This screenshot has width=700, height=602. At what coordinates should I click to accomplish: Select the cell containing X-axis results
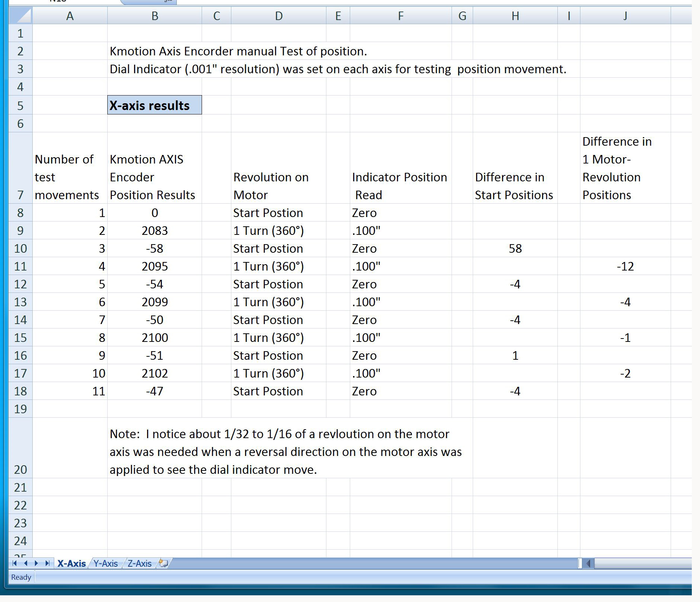(154, 105)
